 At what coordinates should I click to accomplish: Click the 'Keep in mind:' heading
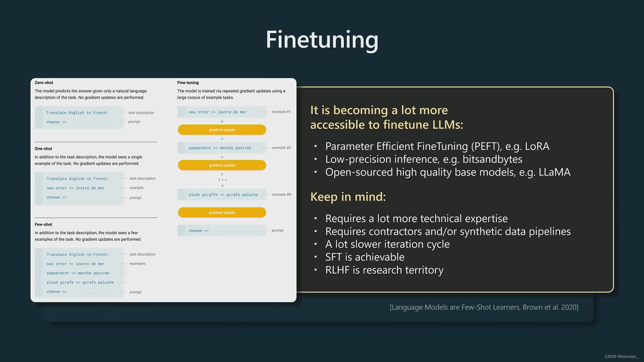pyautogui.click(x=348, y=197)
